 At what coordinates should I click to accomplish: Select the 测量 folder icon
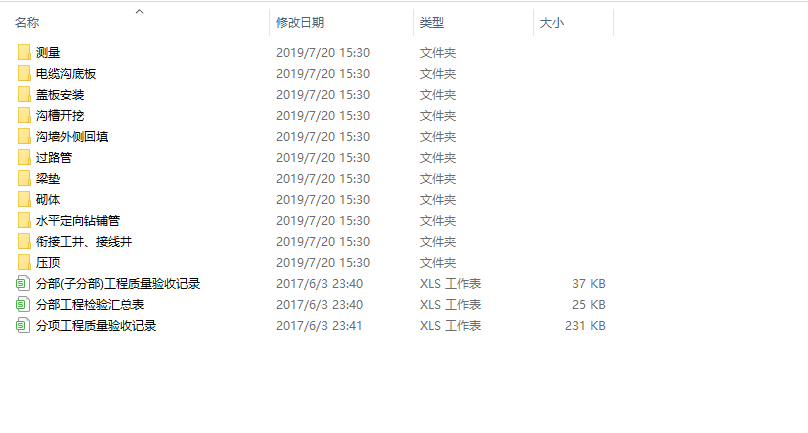[24, 53]
